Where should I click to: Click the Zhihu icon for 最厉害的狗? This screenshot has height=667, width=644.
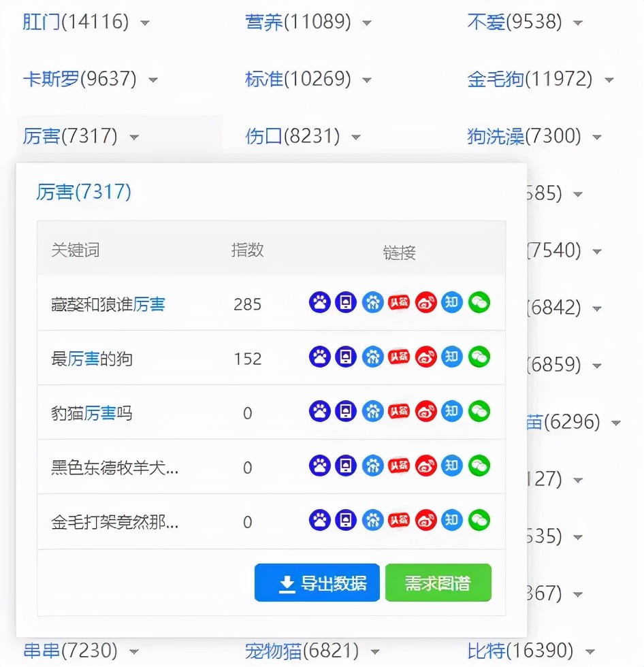pos(452,357)
